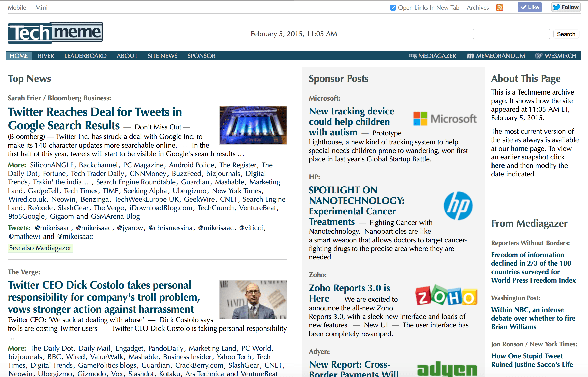This screenshot has width=588, height=377.
Task: Click the Adyen logo image
Action: click(447, 369)
